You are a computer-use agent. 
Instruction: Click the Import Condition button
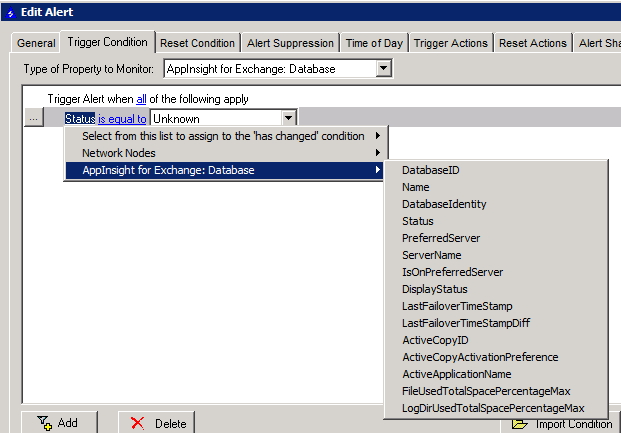(x=560, y=424)
